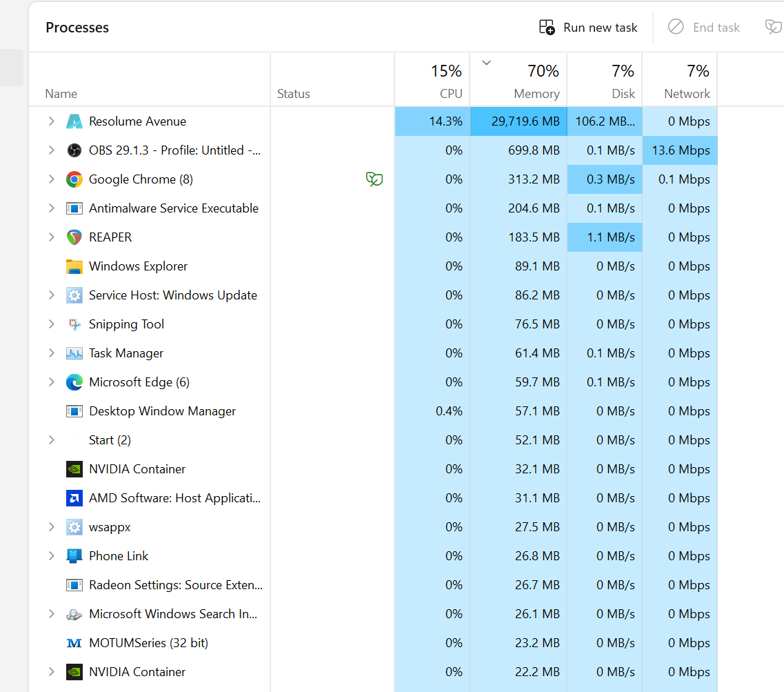Viewport: 784px width, 692px height.
Task: Click the Microsoft Edge process icon
Action: [x=74, y=382]
